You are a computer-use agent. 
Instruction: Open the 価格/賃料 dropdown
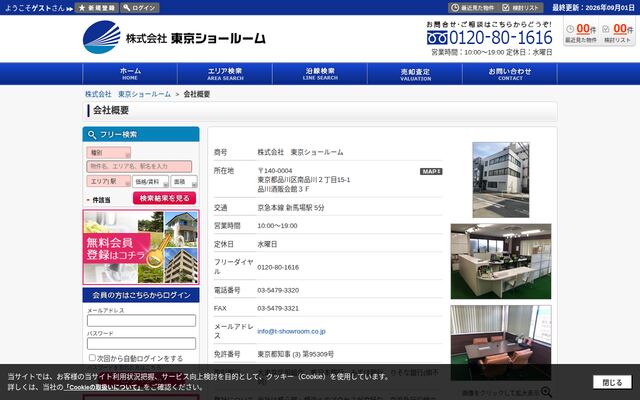(150, 182)
